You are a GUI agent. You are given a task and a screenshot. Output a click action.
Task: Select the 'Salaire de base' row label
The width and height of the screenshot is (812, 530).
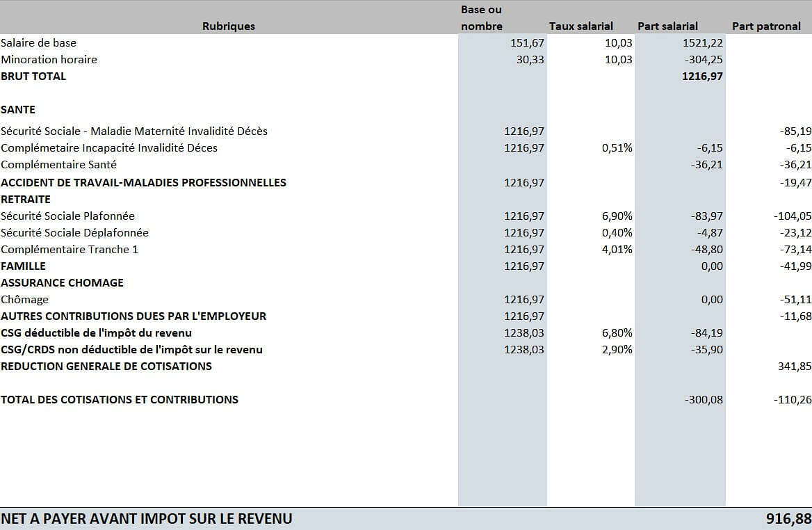pyautogui.click(x=38, y=43)
